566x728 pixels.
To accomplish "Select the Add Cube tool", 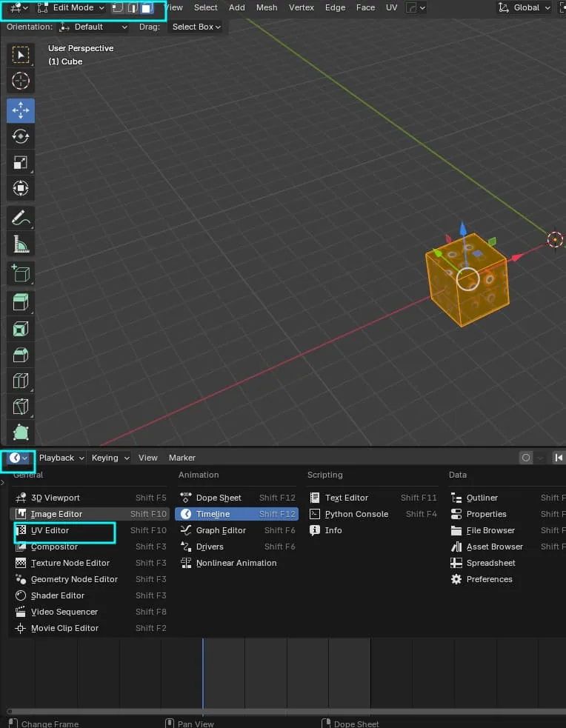I will point(21,274).
